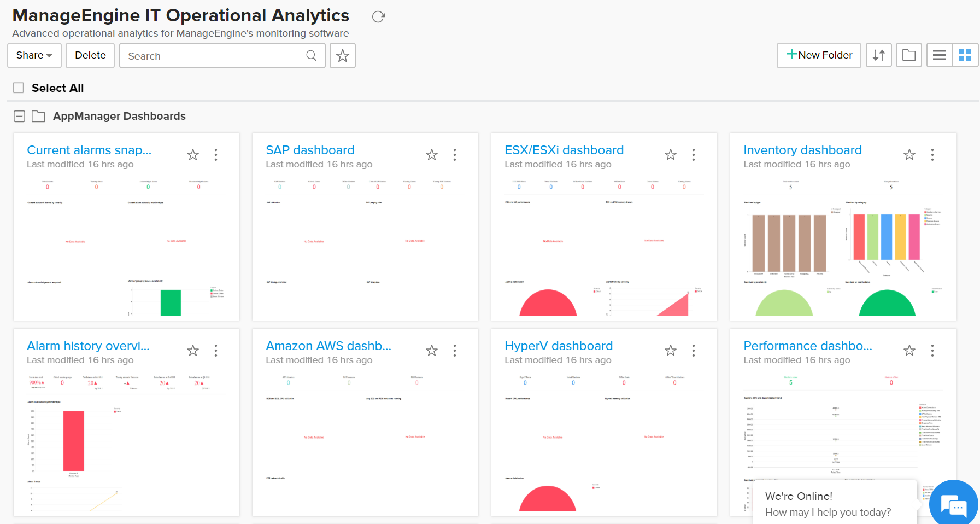This screenshot has height=524, width=980.
Task: Open the HyperV dashboard options menu
Action: click(694, 351)
